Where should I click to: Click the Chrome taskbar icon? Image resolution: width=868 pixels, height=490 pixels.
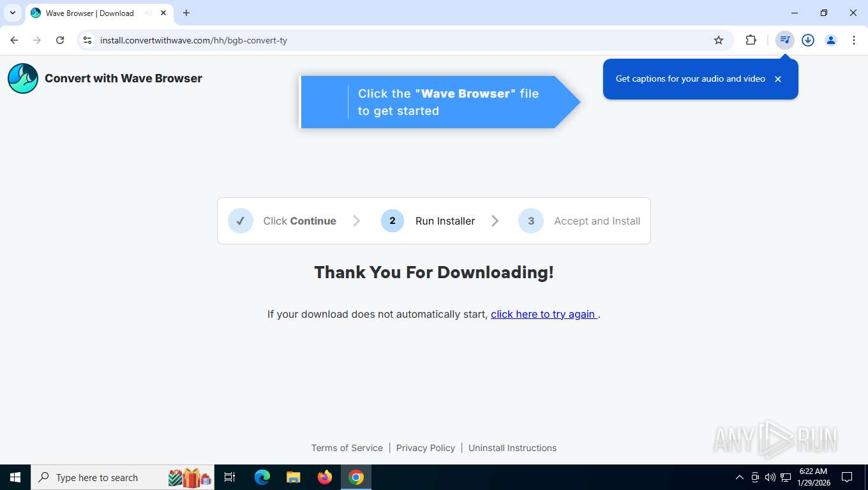click(x=356, y=477)
